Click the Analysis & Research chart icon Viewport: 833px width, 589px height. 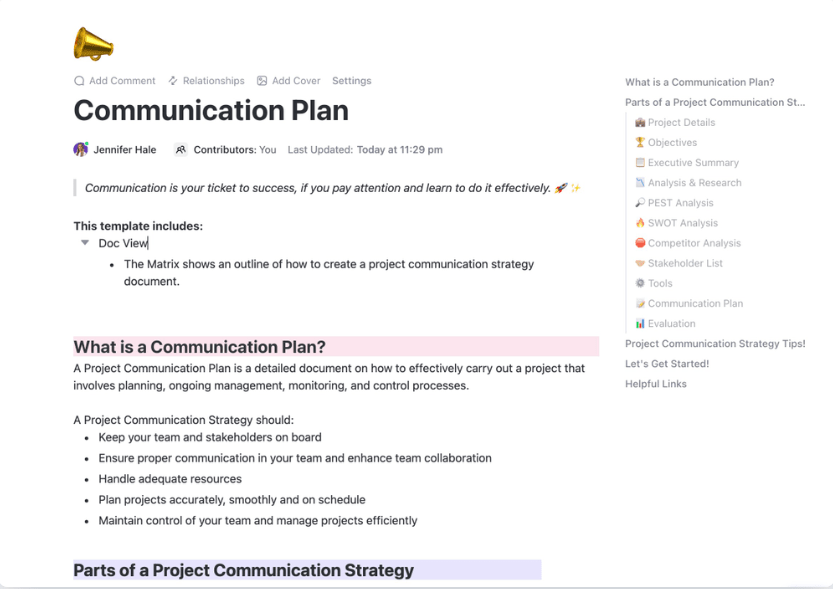[640, 183]
